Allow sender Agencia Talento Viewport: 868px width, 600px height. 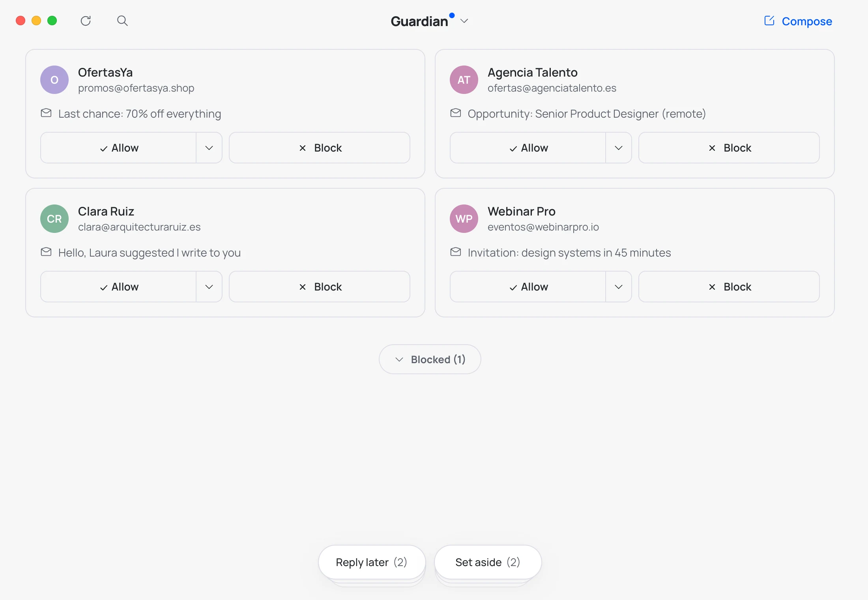point(528,148)
